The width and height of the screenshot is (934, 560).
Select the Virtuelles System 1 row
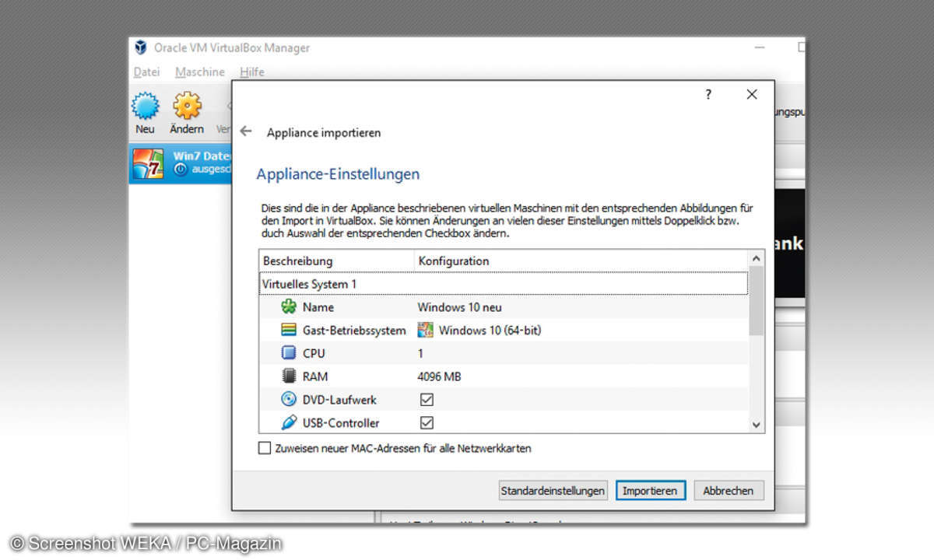(504, 284)
